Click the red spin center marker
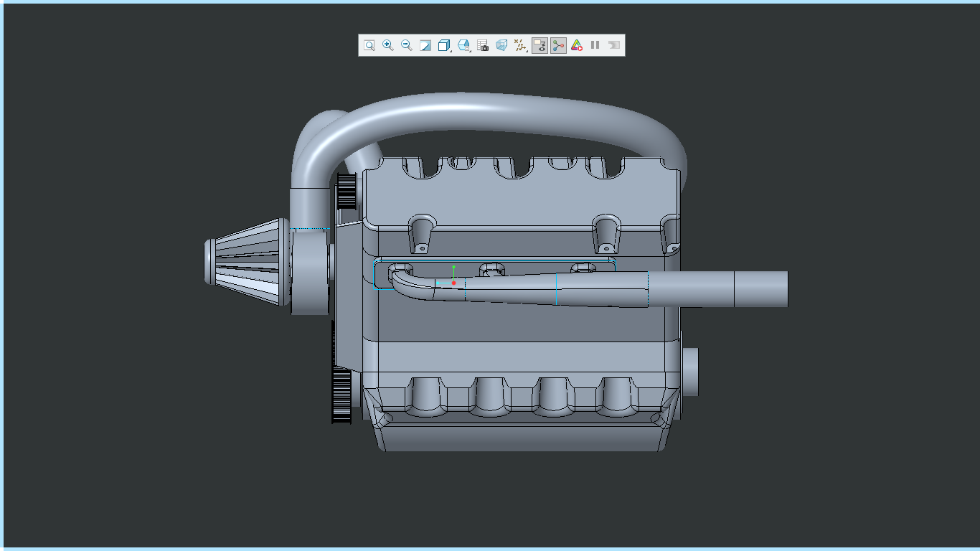 click(454, 283)
